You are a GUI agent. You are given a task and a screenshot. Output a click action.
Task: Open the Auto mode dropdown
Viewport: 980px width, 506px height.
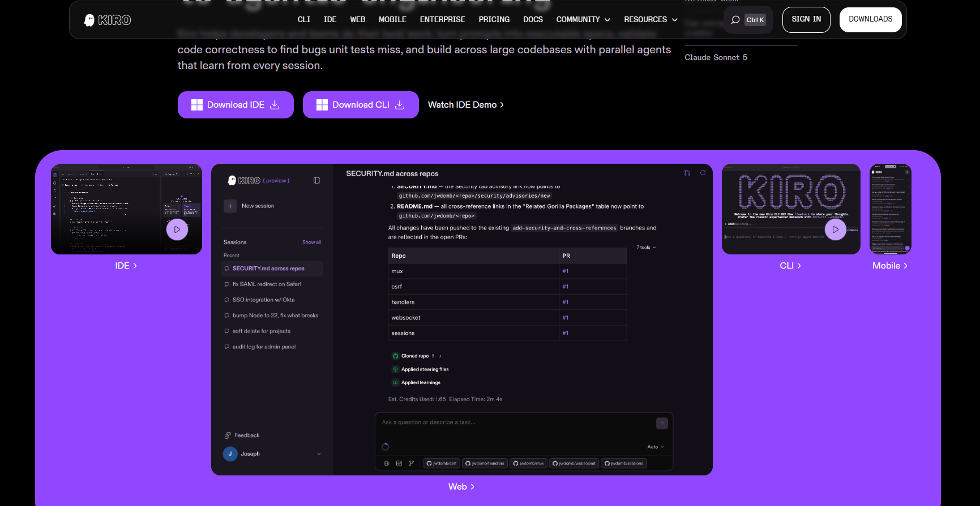656,447
